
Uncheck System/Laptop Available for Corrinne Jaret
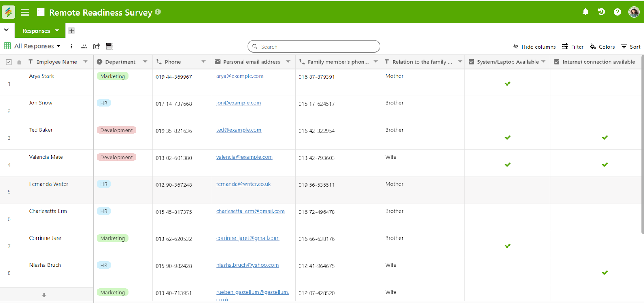coord(508,246)
